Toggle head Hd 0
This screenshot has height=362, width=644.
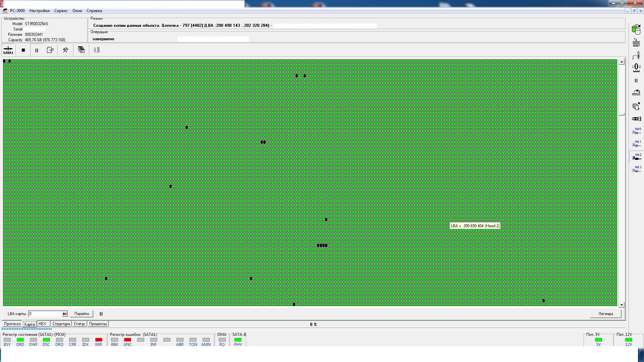point(636,131)
